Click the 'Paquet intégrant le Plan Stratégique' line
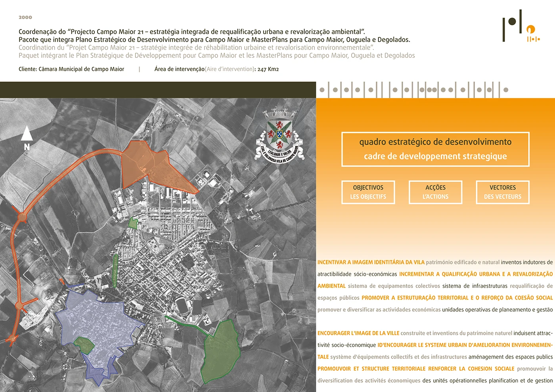This screenshot has width=555, height=392. tap(217, 55)
